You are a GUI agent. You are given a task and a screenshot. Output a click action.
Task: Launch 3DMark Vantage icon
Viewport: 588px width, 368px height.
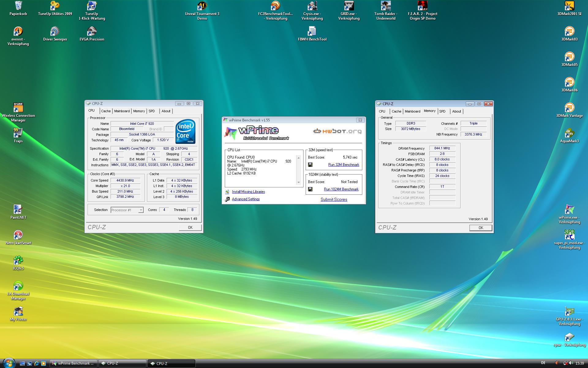[x=569, y=110]
